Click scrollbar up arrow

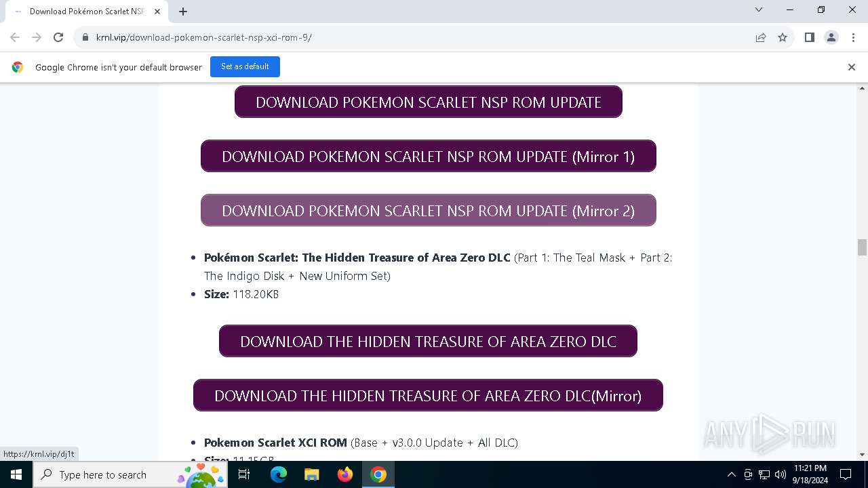[x=862, y=88]
